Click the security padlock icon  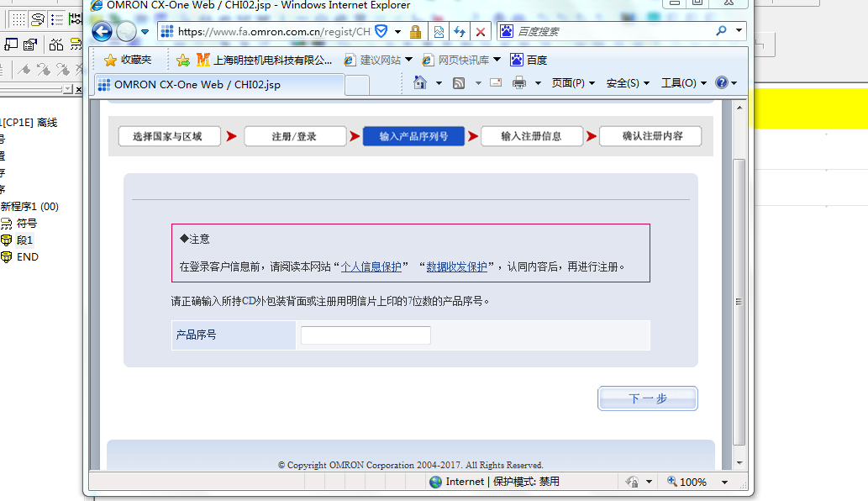click(415, 32)
